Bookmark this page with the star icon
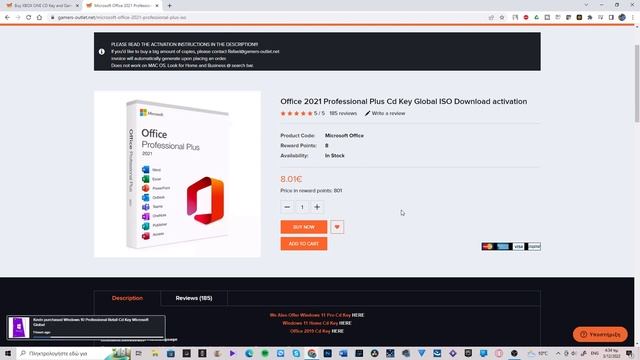Image resolution: width=640 pixels, height=360 pixels. (502, 18)
